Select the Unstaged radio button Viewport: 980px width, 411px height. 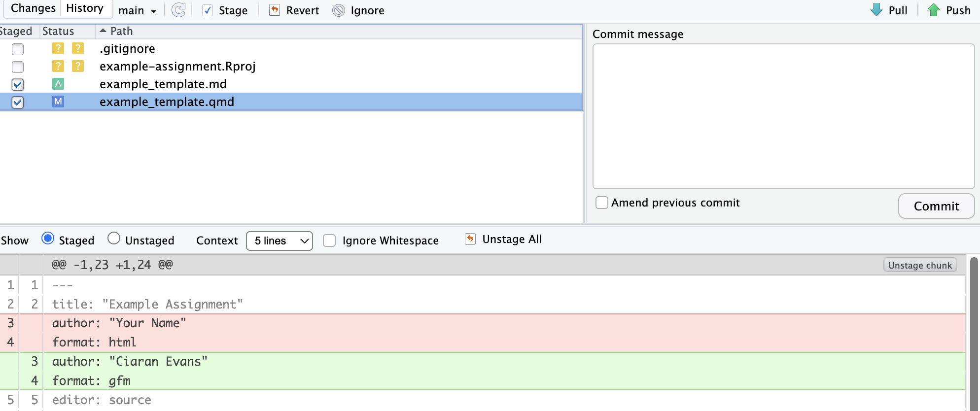pos(114,239)
